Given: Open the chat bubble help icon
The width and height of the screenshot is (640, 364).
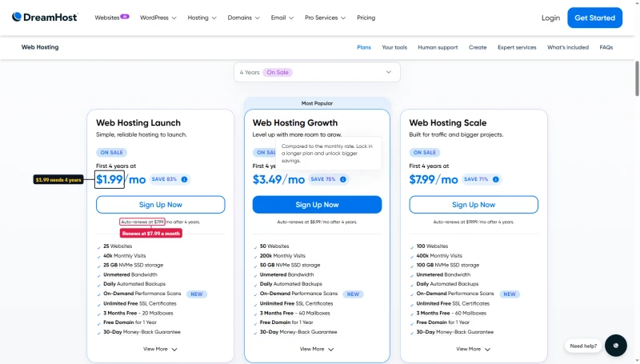Looking at the screenshot, I should (x=615, y=346).
